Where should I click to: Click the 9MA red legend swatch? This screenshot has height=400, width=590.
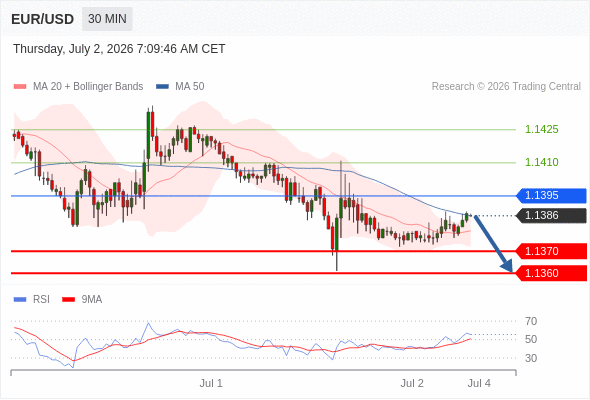pos(68,300)
